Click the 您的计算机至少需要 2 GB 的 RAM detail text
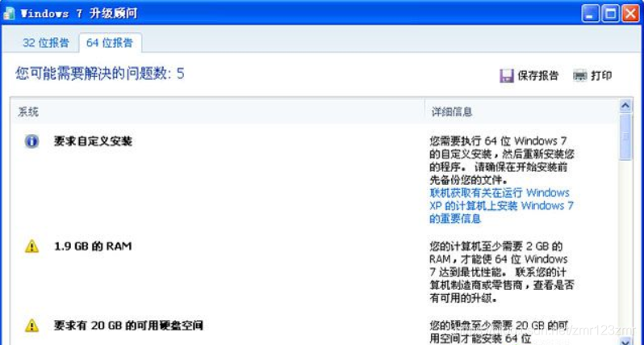Screen dimensions: 644x345 [x=501, y=272]
